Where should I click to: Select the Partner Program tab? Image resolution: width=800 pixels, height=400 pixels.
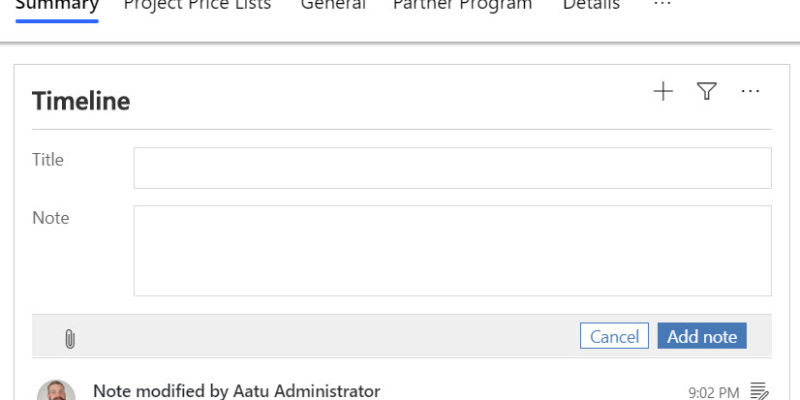[x=463, y=5]
